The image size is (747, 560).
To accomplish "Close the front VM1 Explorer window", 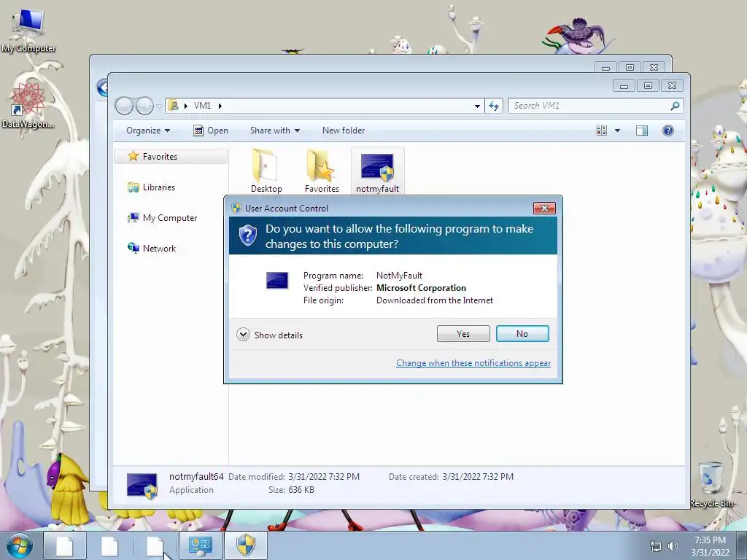I will click(x=672, y=86).
